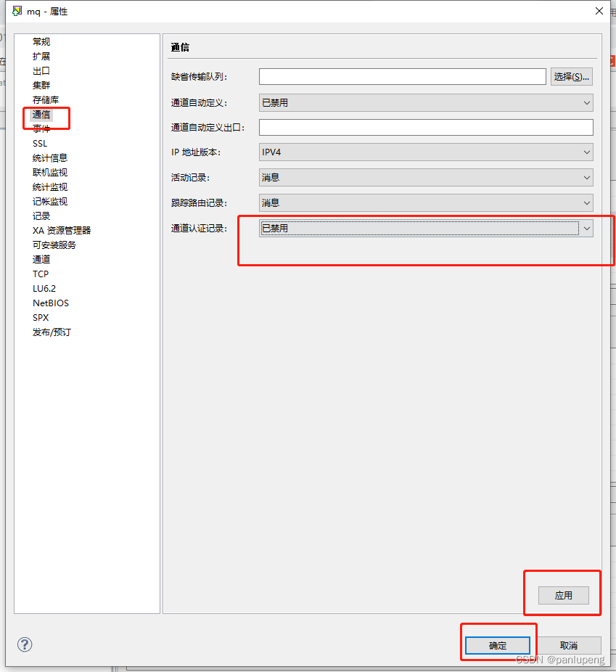Open the IP 地址版本 dropdown
Screen dimensions: 616x672
(586, 152)
